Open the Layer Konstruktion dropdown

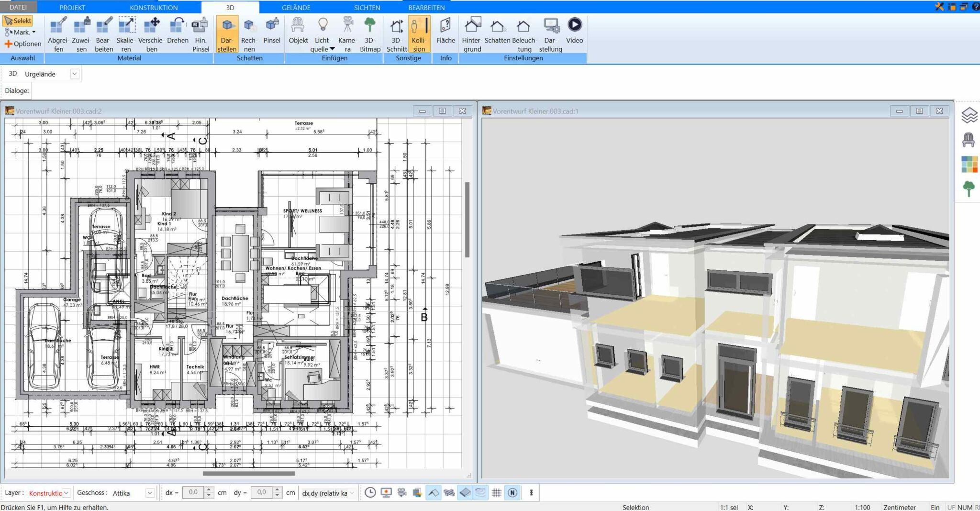[66, 493]
